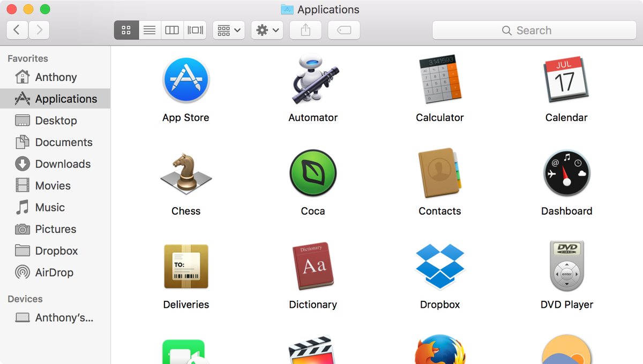Select the Final Cut clapperboard icon
Viewport: 643px width, 364px height.
[x=313, y=351]
